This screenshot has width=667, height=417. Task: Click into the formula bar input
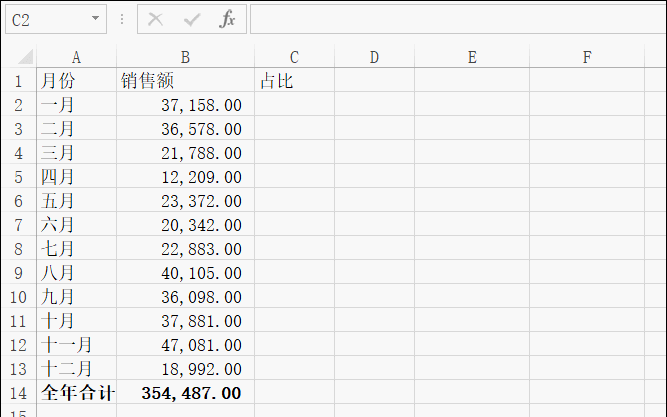point(458,19)
